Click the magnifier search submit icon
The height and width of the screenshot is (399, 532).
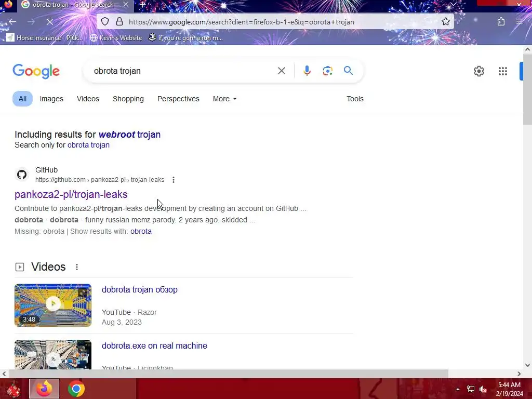click(348, 71)
